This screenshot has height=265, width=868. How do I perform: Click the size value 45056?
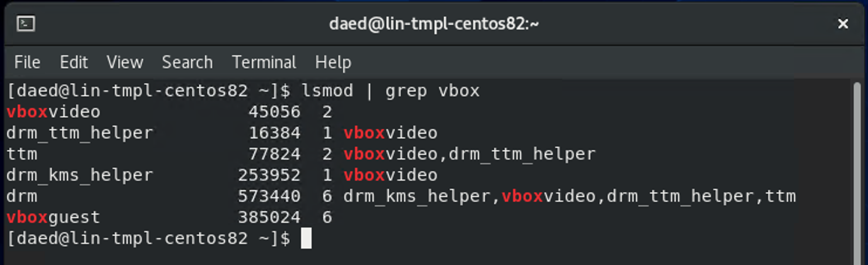[274, 112]
